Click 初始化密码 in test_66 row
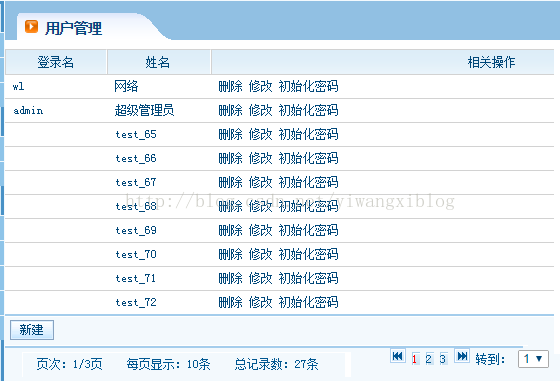Viewport: 560px width, 381px height. click(x=308, y=158)
